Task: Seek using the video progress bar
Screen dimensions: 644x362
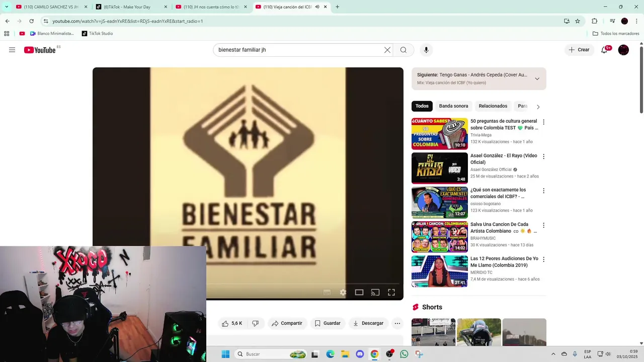Action: (248, 284)
